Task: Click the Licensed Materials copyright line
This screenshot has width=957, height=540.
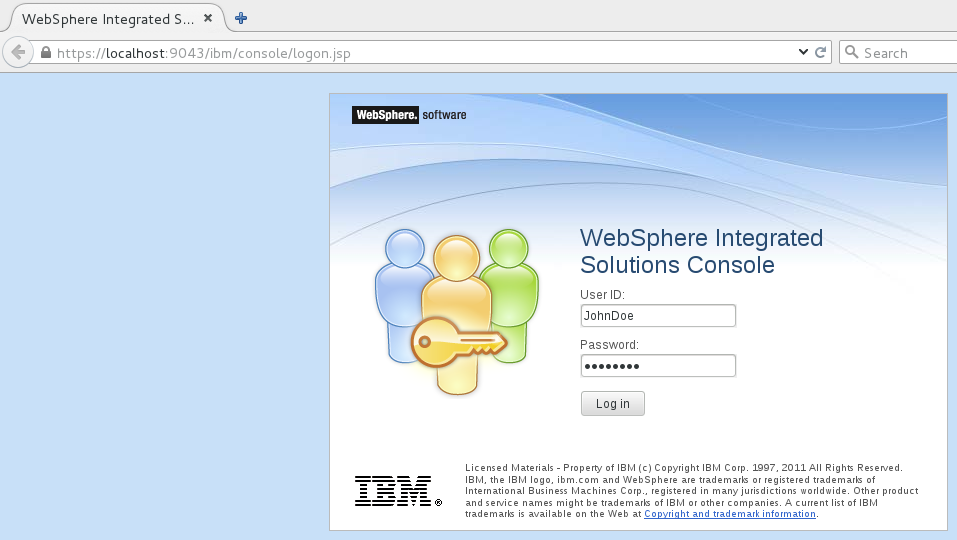Action: click(x=684, y=468)
